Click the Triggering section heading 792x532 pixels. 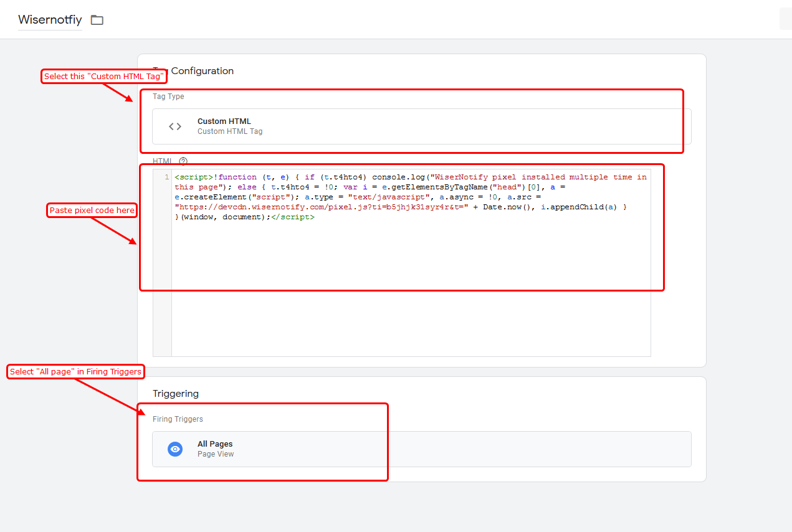[176, 394]
